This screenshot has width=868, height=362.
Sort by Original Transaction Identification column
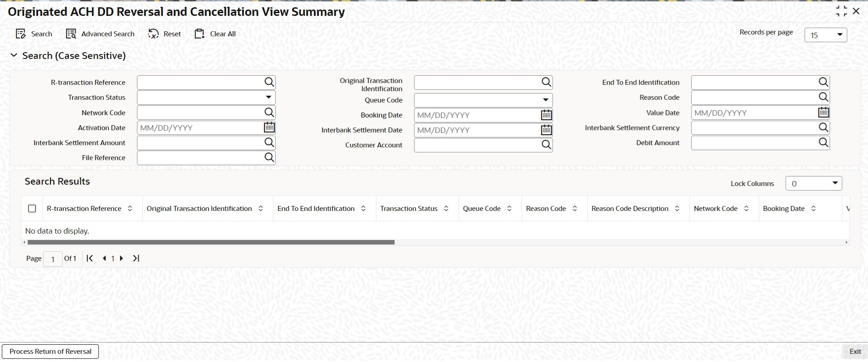pos(261,209)
